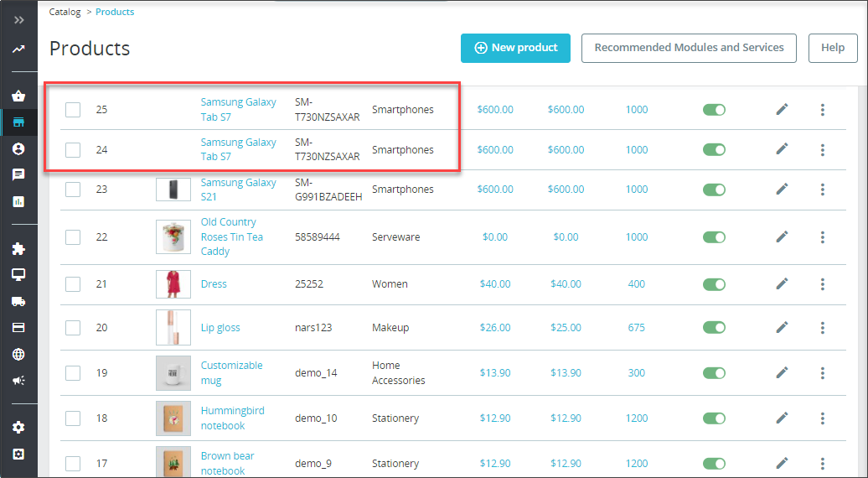Image resolution: width=868 pixels, height=478 pixels.
Task: Edit Lip gloss with pencil icon
Action: 782,327
